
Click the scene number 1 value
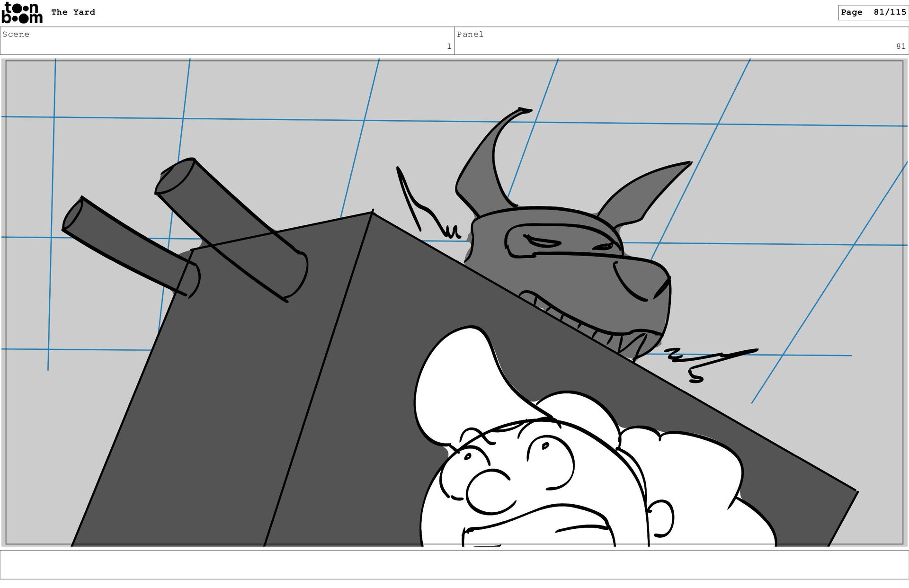448,46
